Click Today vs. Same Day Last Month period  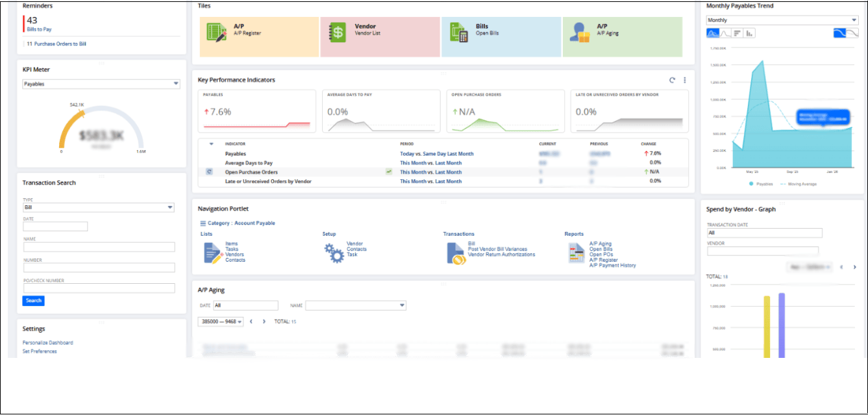coord(437,154)
